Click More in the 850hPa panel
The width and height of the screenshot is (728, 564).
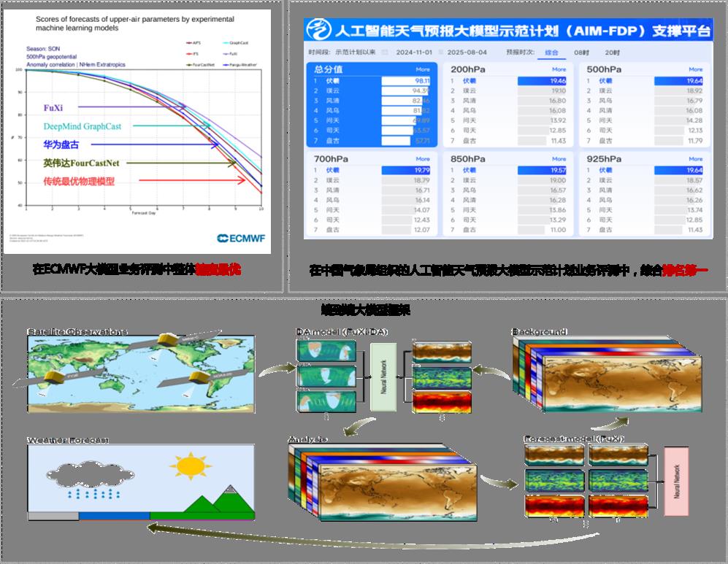[x=559, y=159]
